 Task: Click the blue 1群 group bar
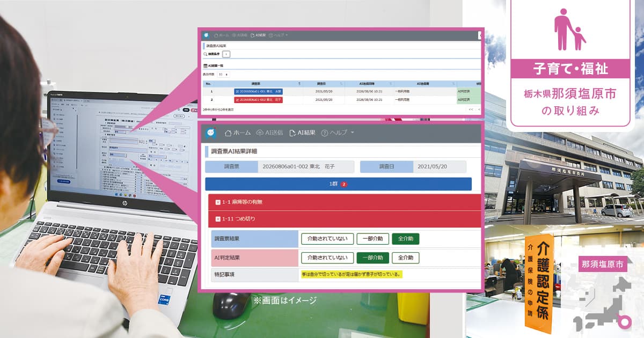tap(338, 184)
